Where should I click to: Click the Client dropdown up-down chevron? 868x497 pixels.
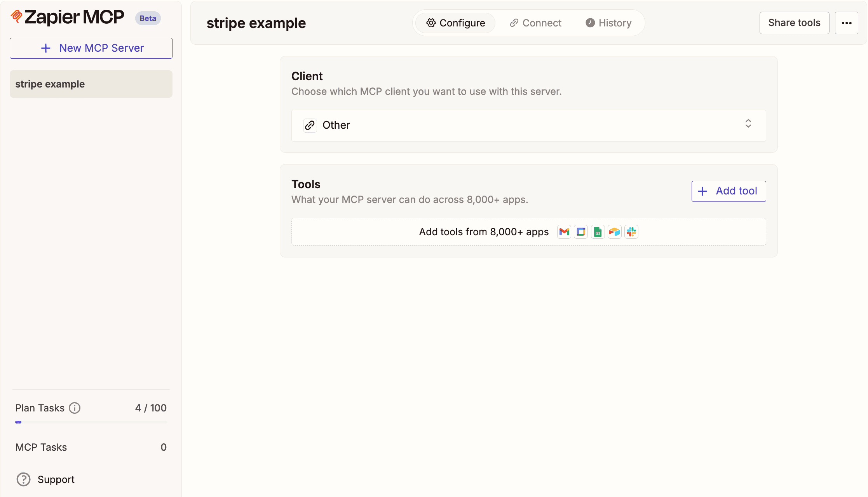click(748, 124)
